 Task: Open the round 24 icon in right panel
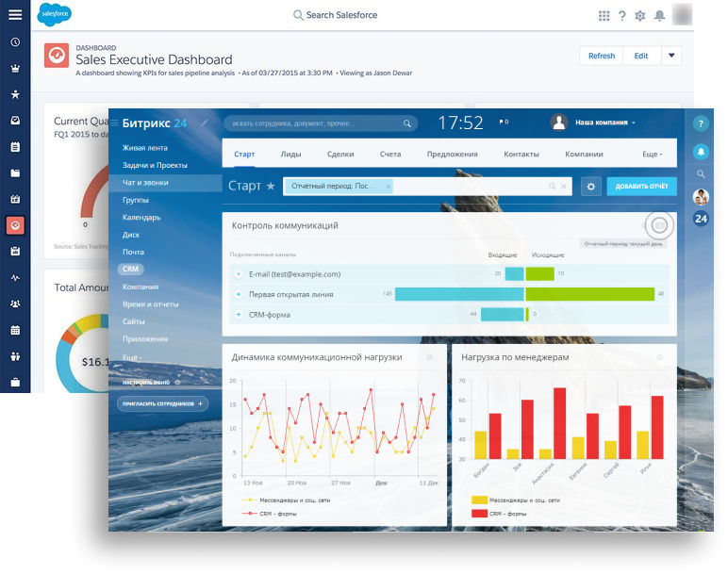point(701,219)
